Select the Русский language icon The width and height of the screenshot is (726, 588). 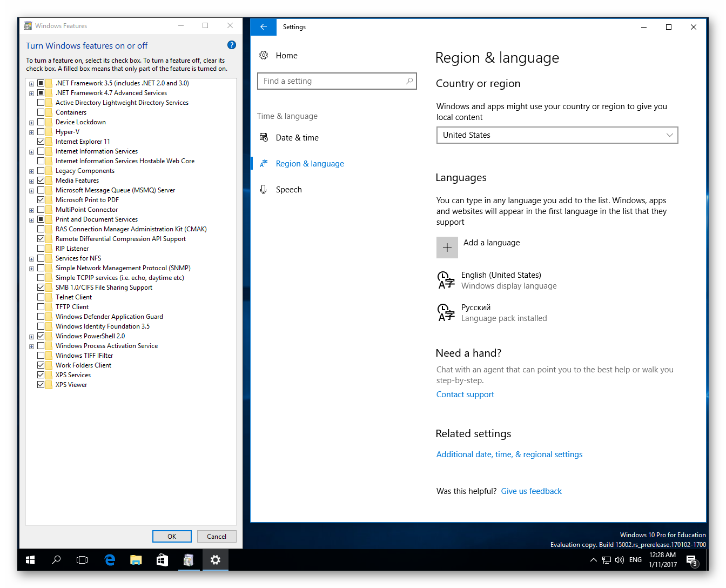point(446,312)
